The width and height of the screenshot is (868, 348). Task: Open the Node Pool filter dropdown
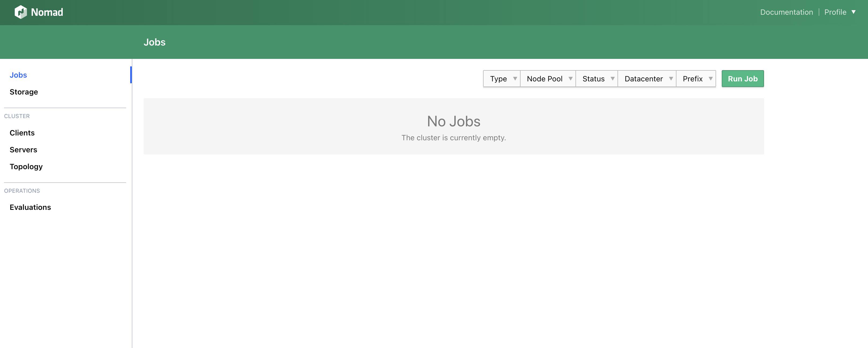(x=545, y=78)
